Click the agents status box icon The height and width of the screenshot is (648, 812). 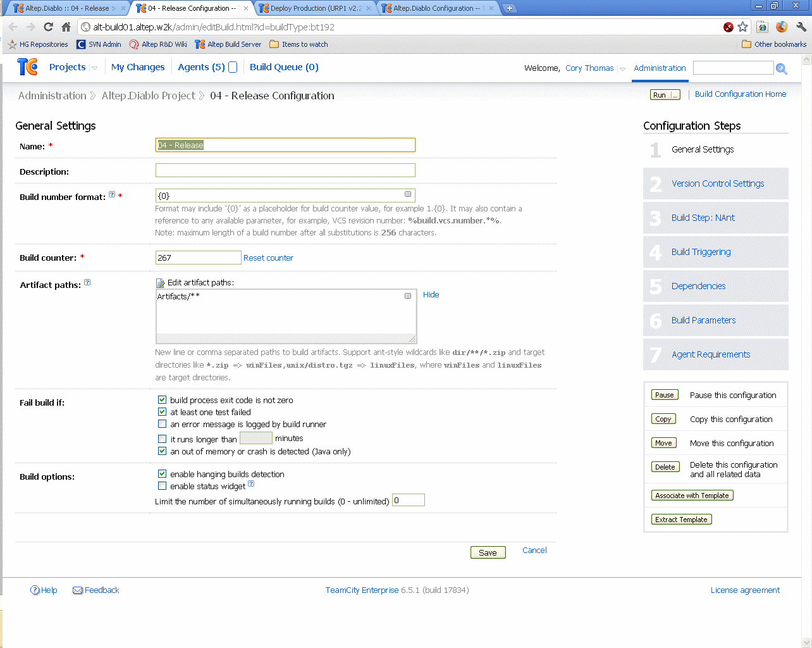[233, 67]
